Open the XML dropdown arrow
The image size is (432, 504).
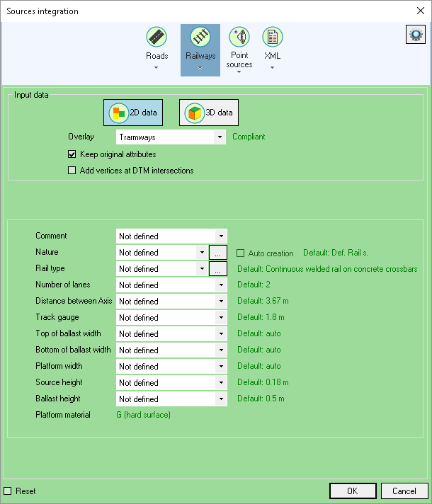(x=272, y=68)
